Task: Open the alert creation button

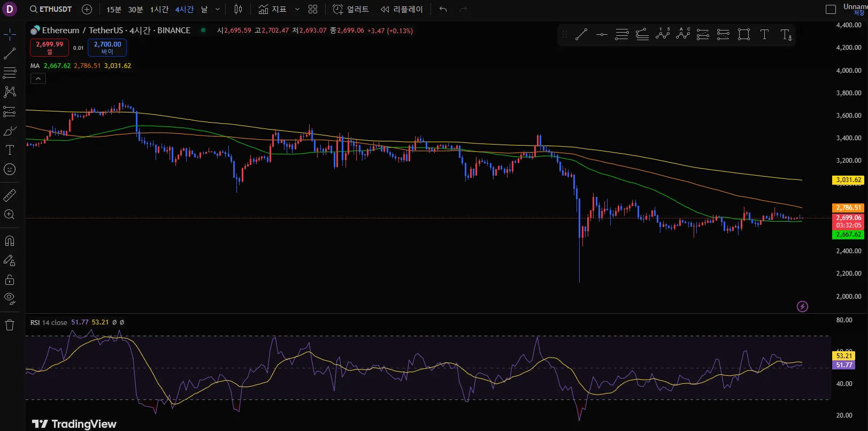Action: click(x=351, y=9)
